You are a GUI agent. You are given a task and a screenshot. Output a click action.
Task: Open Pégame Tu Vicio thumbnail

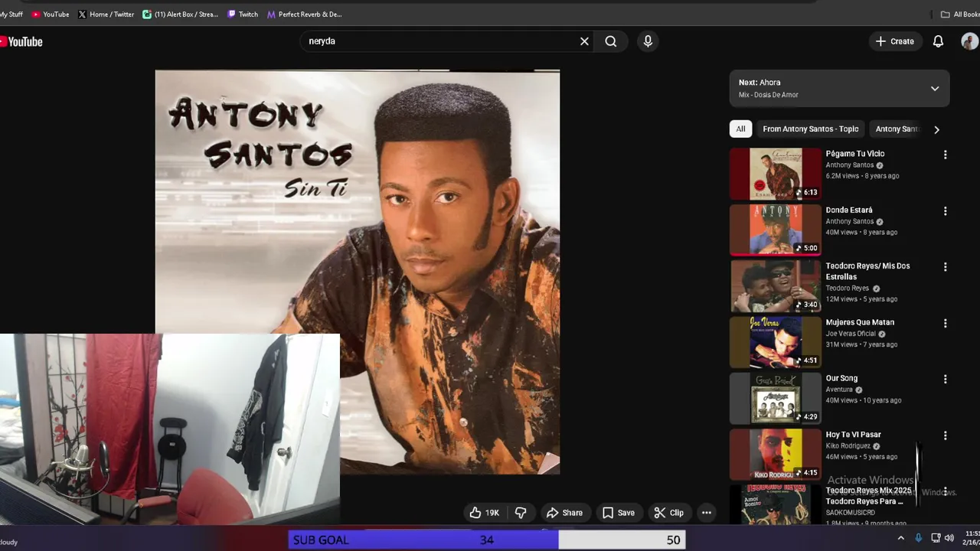775,174
